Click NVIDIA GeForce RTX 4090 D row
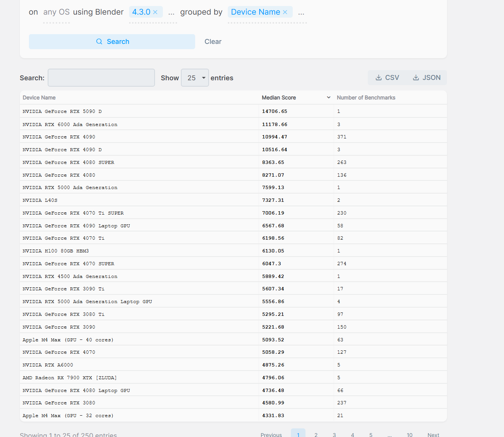Screen dimensions: 504x437 tap(233, 150)
